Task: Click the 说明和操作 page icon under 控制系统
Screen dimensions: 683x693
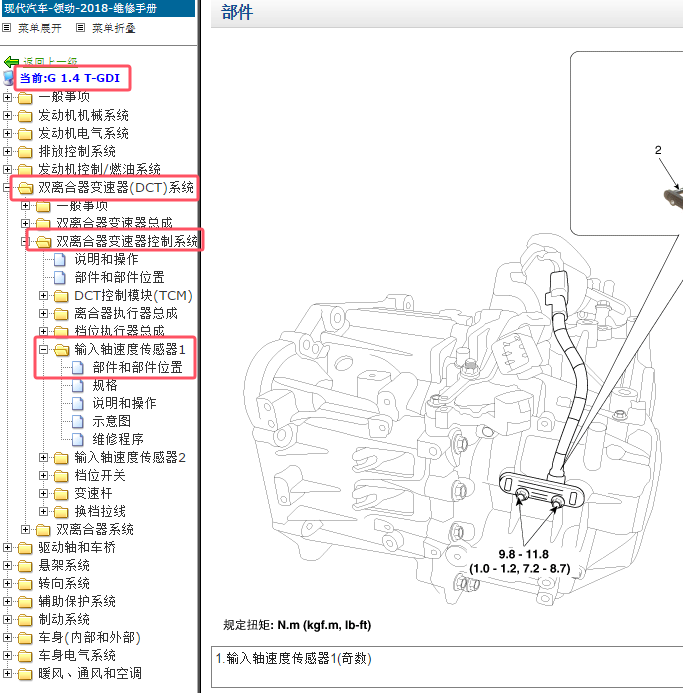Action: [60, 259]
